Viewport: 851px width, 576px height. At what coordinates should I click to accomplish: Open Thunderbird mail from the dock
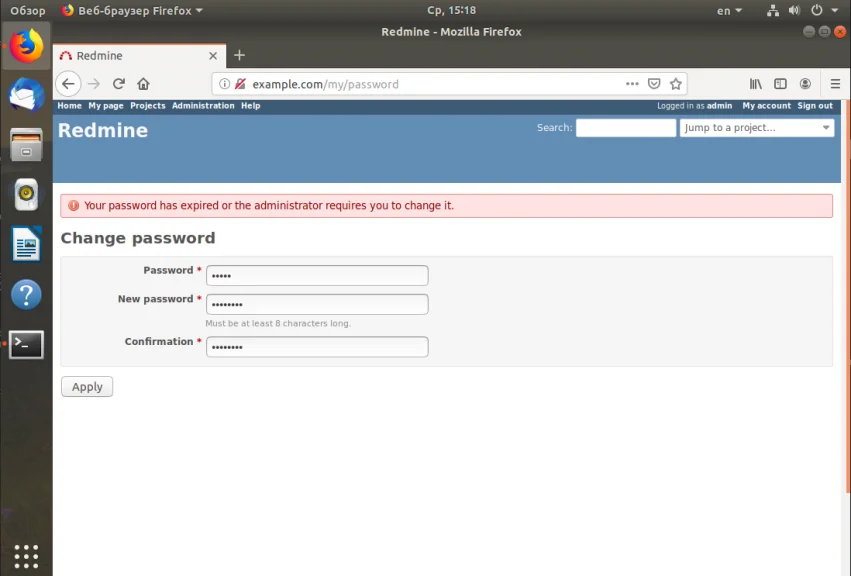26,94
